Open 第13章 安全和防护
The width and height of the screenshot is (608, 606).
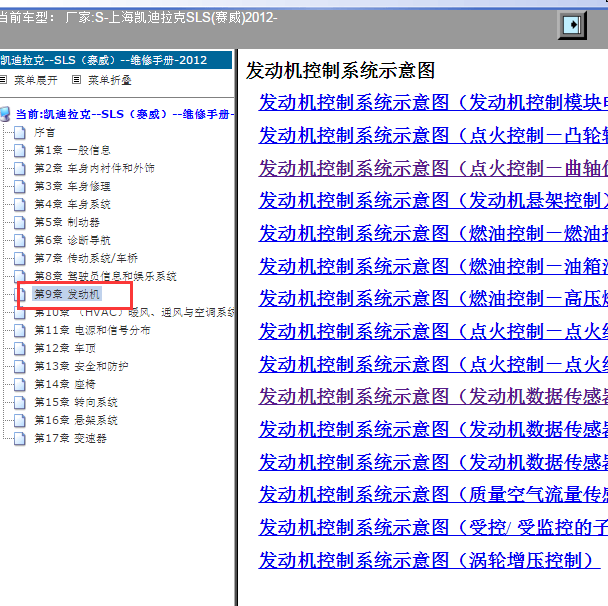(x=81, y=366)
